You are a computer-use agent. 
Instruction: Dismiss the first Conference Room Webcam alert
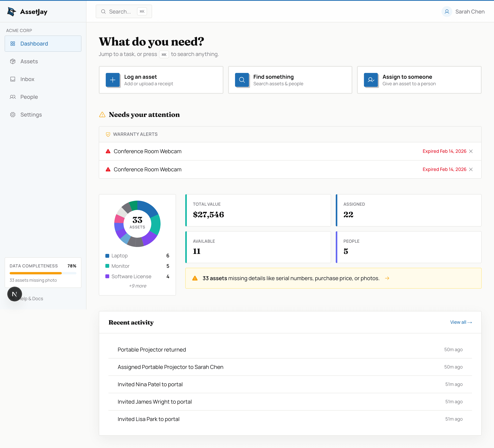(471, 151)
